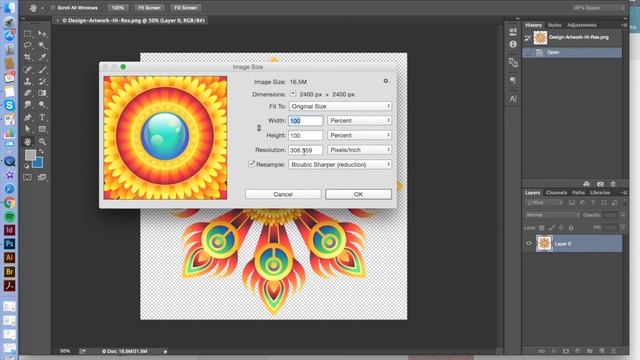Screen dimensions: 640x360
Task: Select the Pen tool
Action: pos(27,117)
